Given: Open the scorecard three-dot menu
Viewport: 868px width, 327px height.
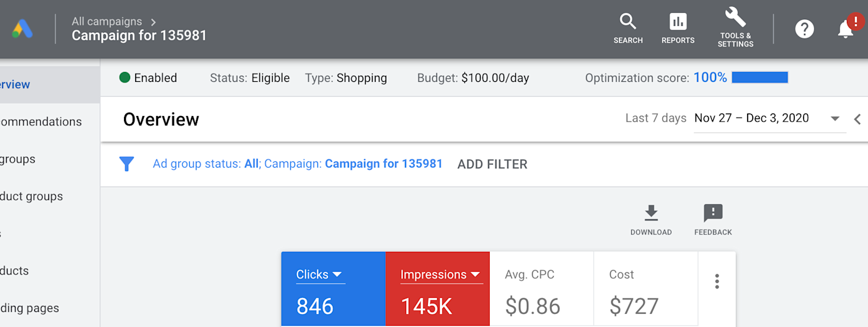Looking at the screenshot, I should click(x=717, y=281).
